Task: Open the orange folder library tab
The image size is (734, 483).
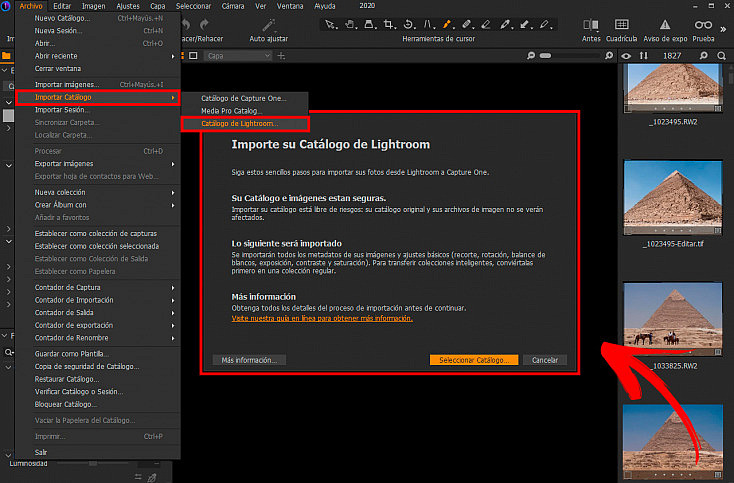Action: pos(6,56)
